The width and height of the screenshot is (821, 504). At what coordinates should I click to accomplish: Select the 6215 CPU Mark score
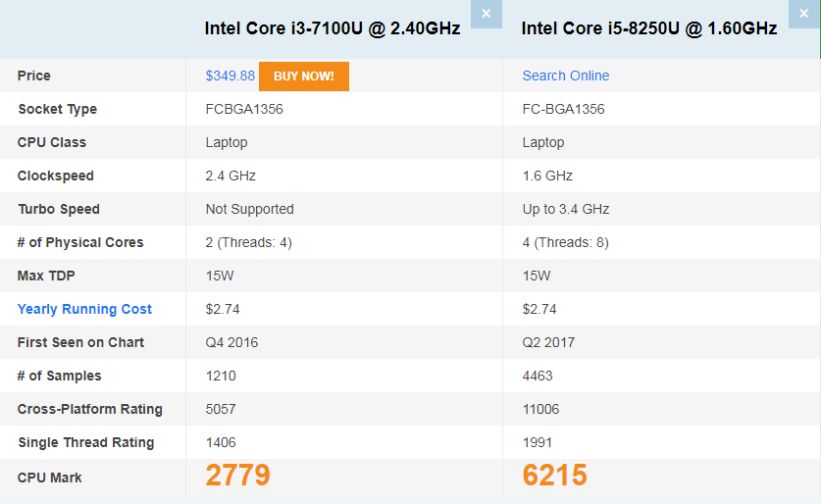point(555,476)
